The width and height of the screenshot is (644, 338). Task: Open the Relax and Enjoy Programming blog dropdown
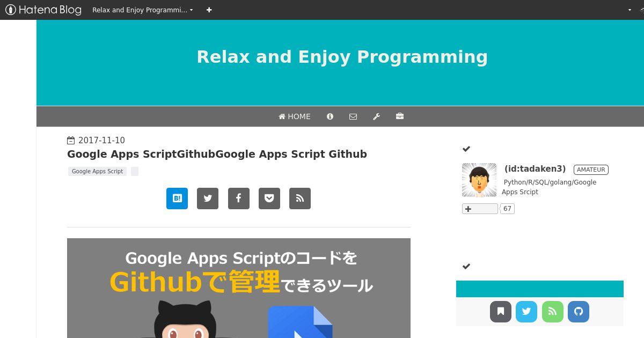coord(142,10)
